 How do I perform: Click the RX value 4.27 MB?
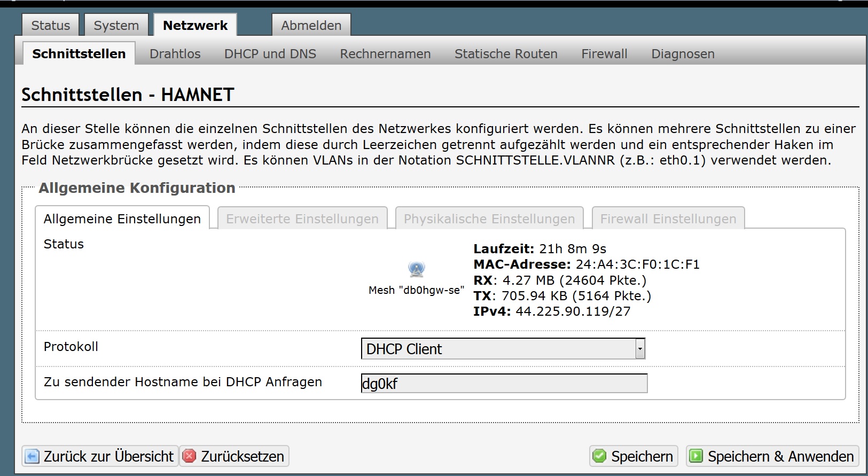tap(528, 280)
